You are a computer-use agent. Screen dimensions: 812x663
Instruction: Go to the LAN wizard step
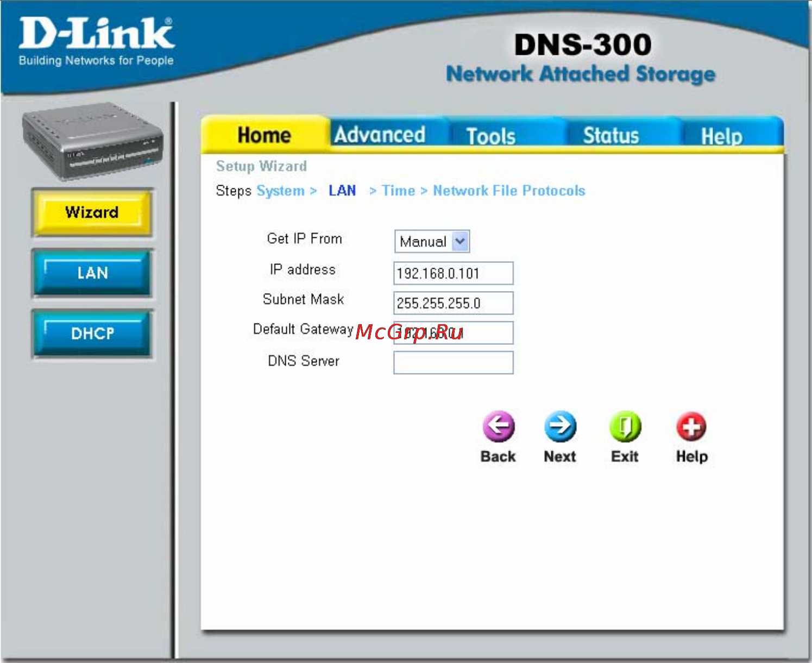pos(342,191)
